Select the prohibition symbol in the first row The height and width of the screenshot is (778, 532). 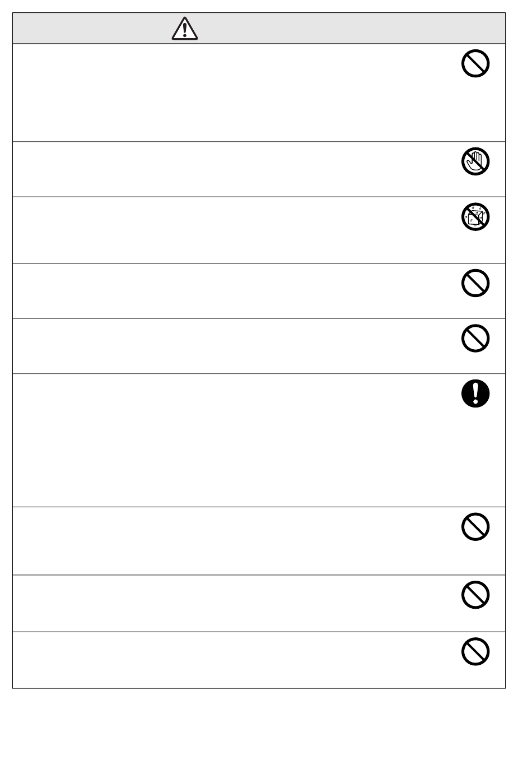475,63
